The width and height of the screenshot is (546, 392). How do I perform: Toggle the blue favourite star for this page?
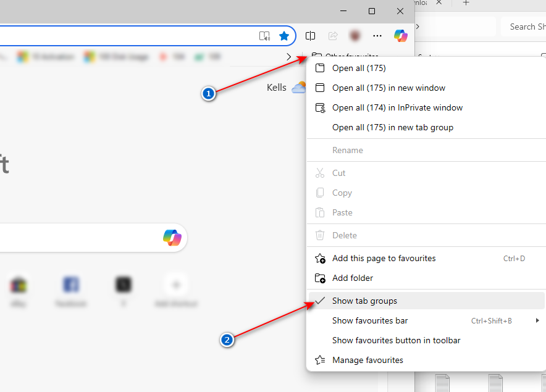pyautogui.click(x=284, y=36)
